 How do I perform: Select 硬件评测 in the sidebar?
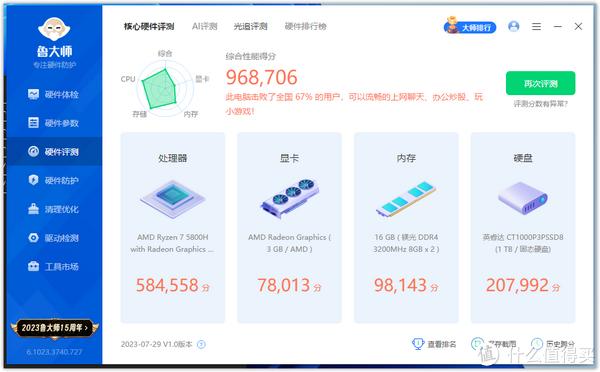[53, 152]
